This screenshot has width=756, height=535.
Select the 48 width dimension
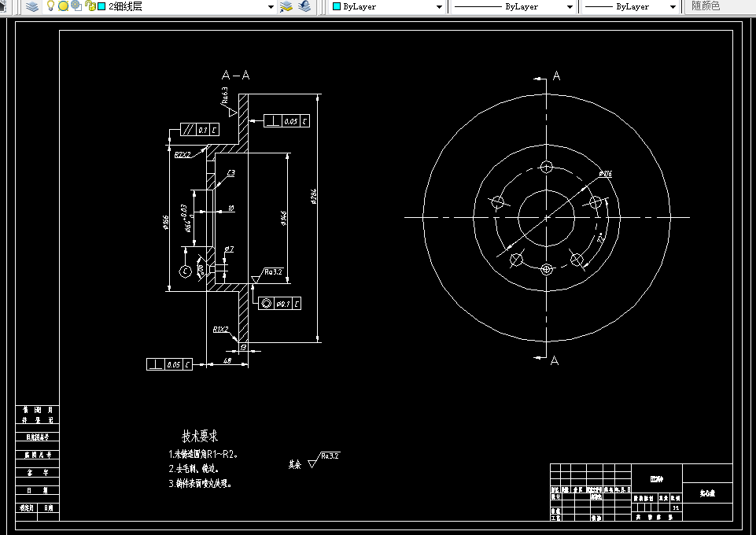[227, 360]
